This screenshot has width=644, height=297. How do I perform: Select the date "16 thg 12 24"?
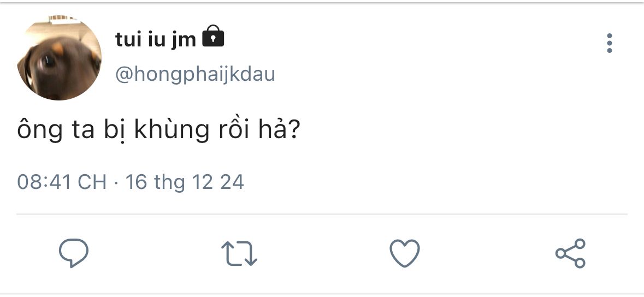pyautogui.click(x=185, y=182)
